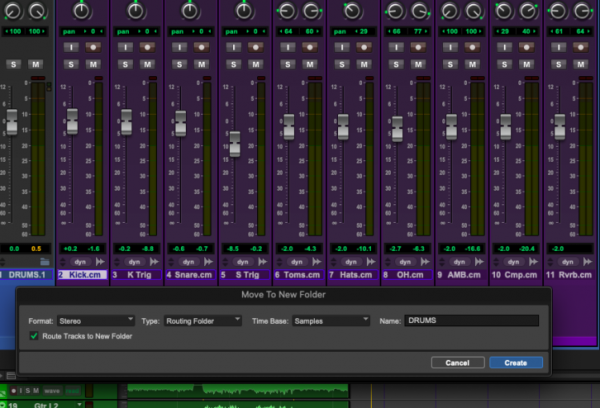Image resolution: width=600 pixels, height=408 pixels.
Task: Click the track type icon on Snare.cm
Action: tap(209, 262)
